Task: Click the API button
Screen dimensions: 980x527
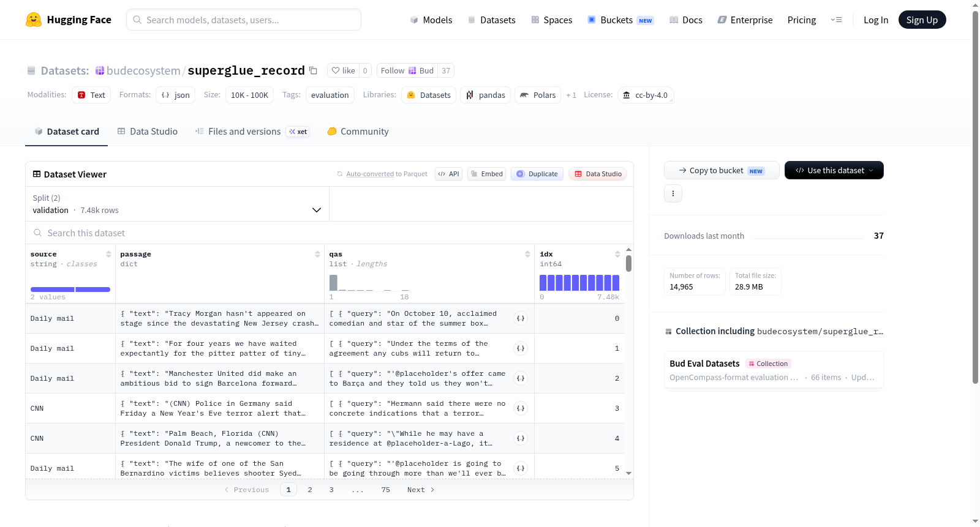Action: [449, 174]
